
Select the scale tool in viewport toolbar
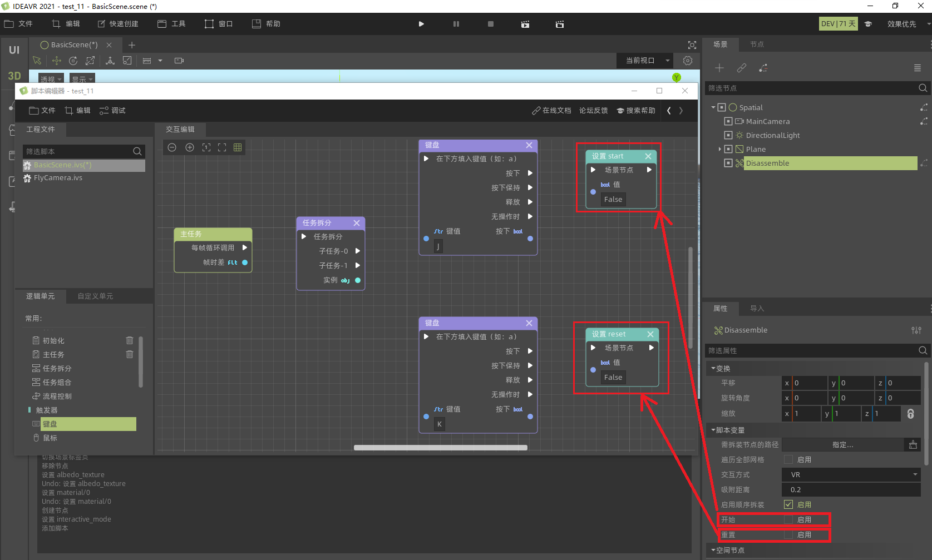click(90, 61)
